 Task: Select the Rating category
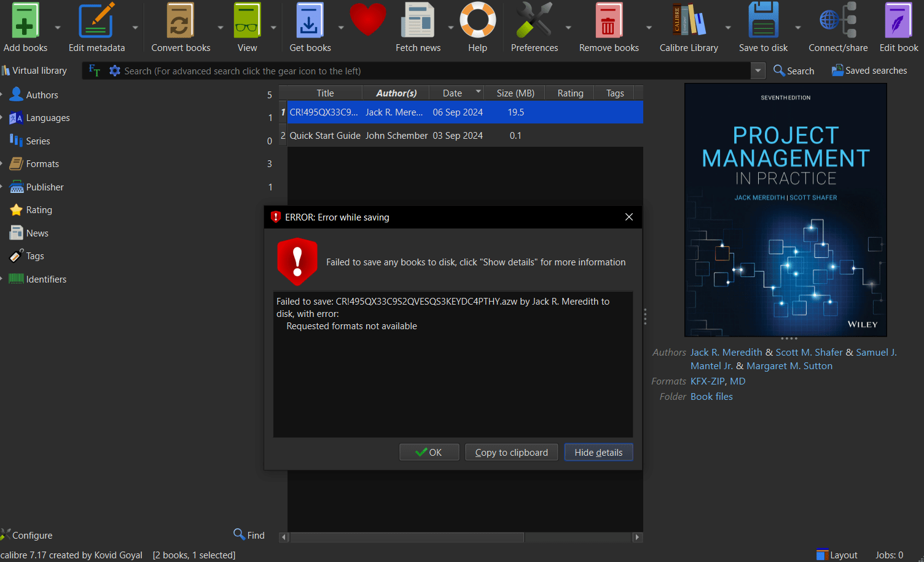tap(39, 210)
